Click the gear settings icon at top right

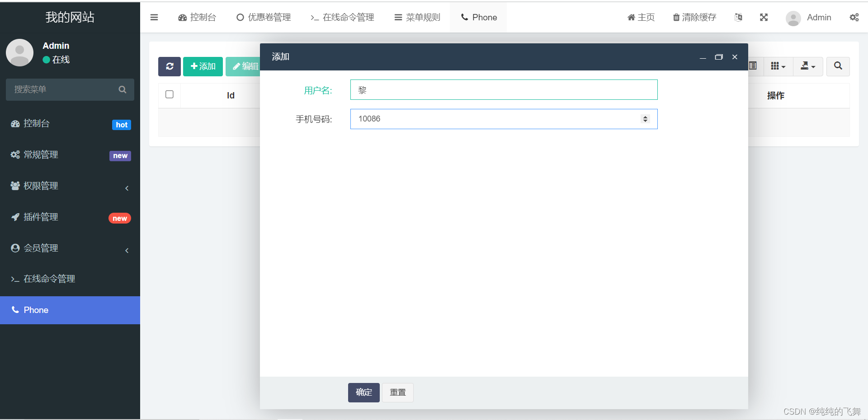[x=854, y=17]
